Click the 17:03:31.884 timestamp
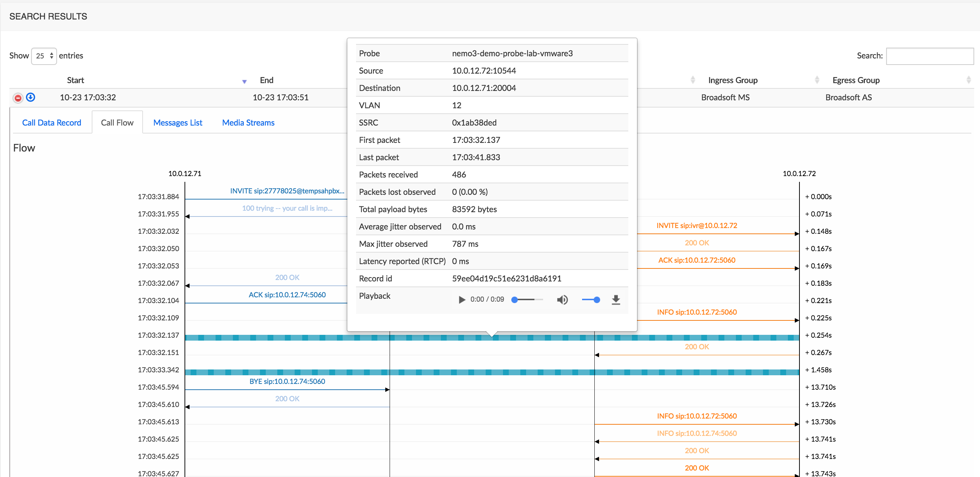Screen dimensions: 980x477 (x=158, y=197)
